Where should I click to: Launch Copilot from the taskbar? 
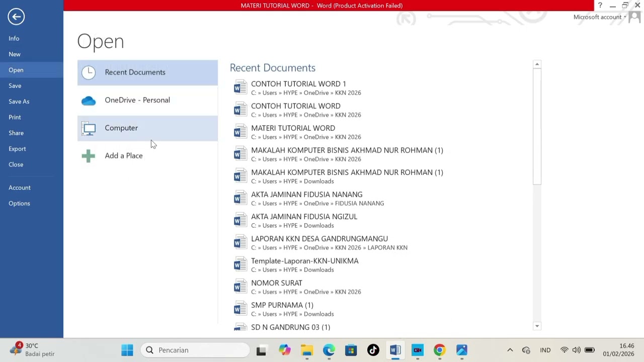pyautogui.click(x=285, y=350)
